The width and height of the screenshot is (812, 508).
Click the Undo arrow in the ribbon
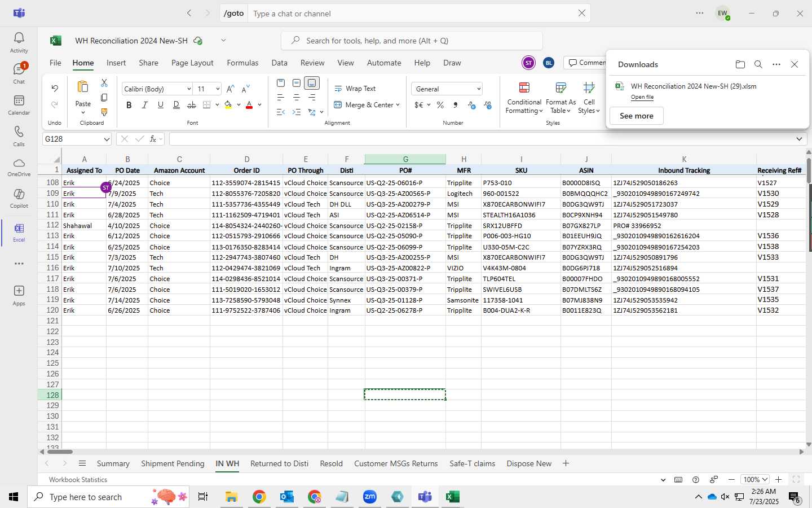(55, 88)
